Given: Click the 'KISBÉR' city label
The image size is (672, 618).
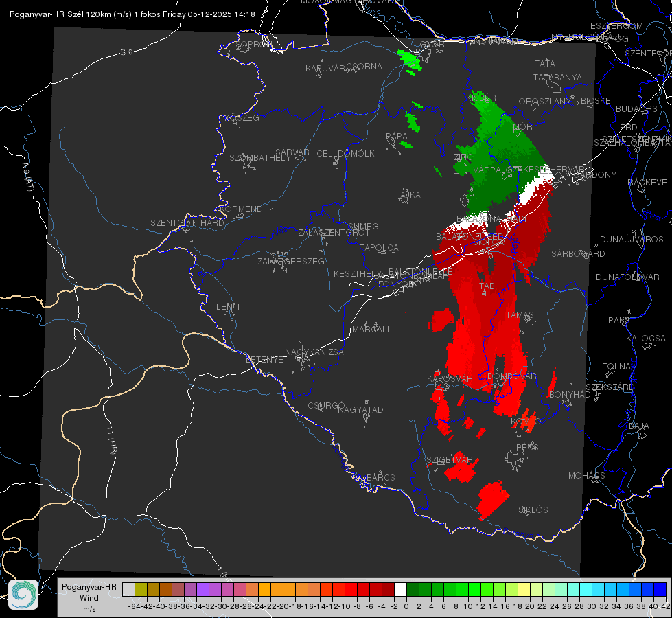Looking at the screenshot, I should (481, 98).
